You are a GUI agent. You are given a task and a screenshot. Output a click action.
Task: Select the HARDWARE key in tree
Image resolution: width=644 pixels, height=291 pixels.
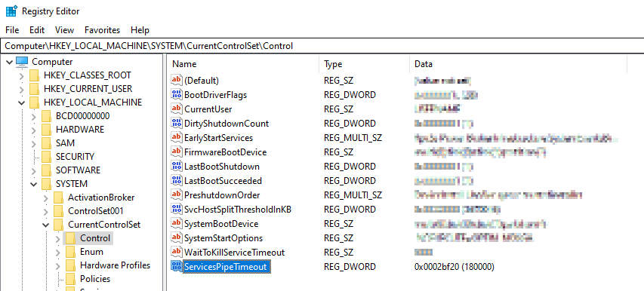(x=80, y=130)
